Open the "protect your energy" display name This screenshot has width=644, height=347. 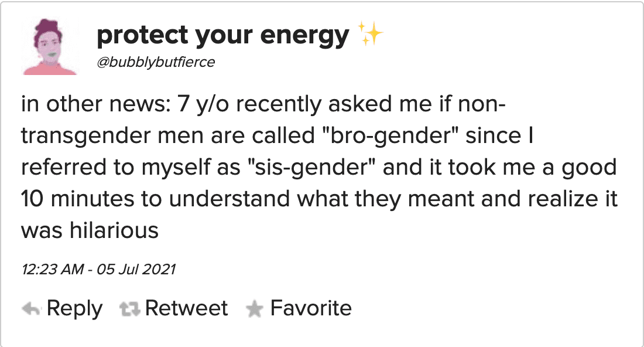point(223,35)
